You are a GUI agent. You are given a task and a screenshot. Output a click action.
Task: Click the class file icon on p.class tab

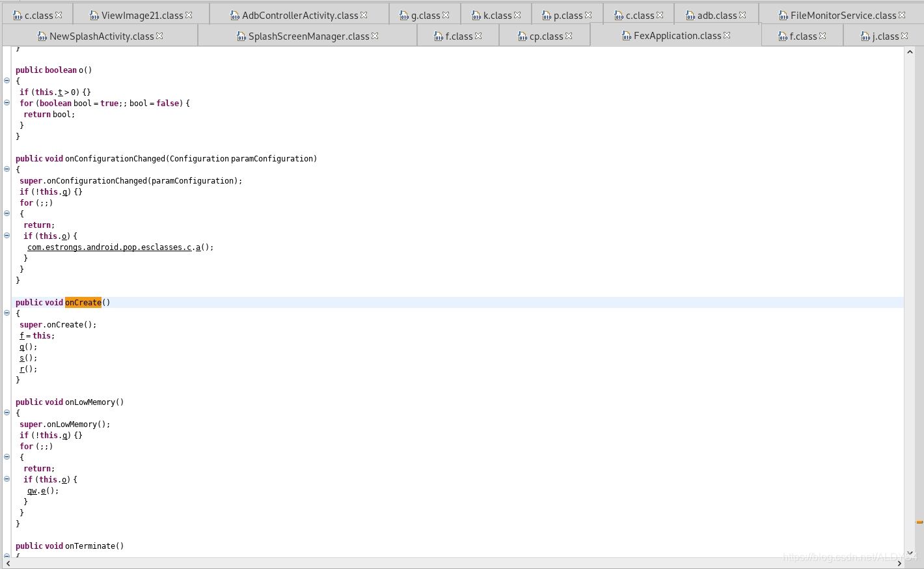coord(547,16)
